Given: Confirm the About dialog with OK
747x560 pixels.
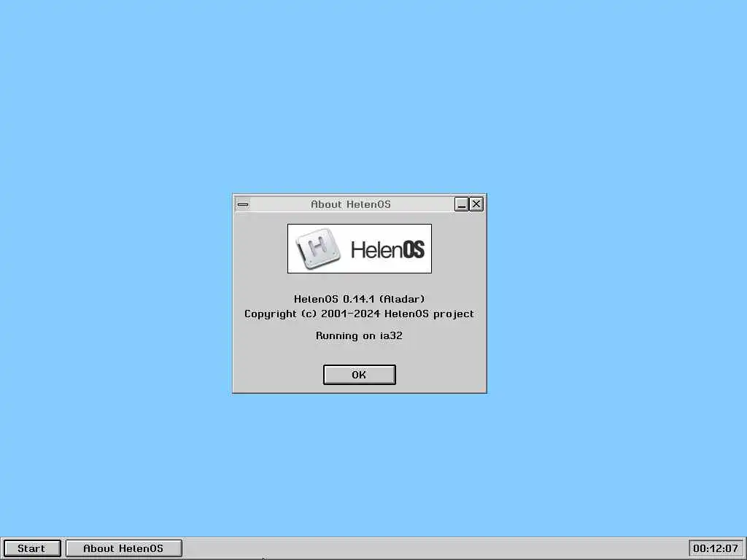Looking at the screenshot, I should (x=359, y=375).
